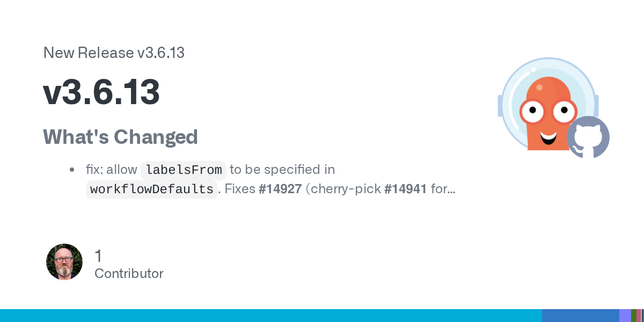
Task: Click the pink language bar segment
Action: [639, 316]
